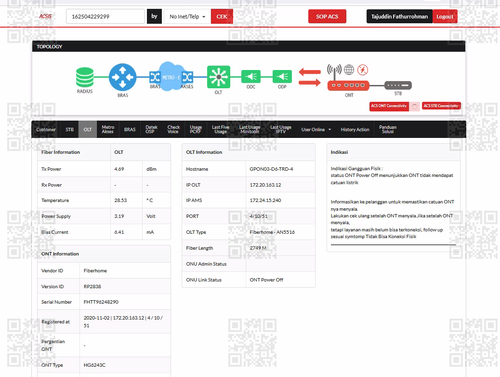Expand the User Online dropdown menu

pos(316,129)
